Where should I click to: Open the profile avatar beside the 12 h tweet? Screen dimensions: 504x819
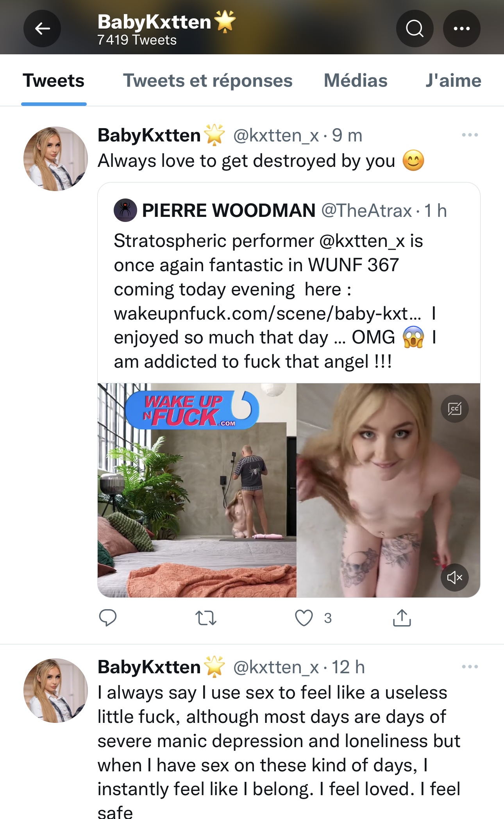55,690
